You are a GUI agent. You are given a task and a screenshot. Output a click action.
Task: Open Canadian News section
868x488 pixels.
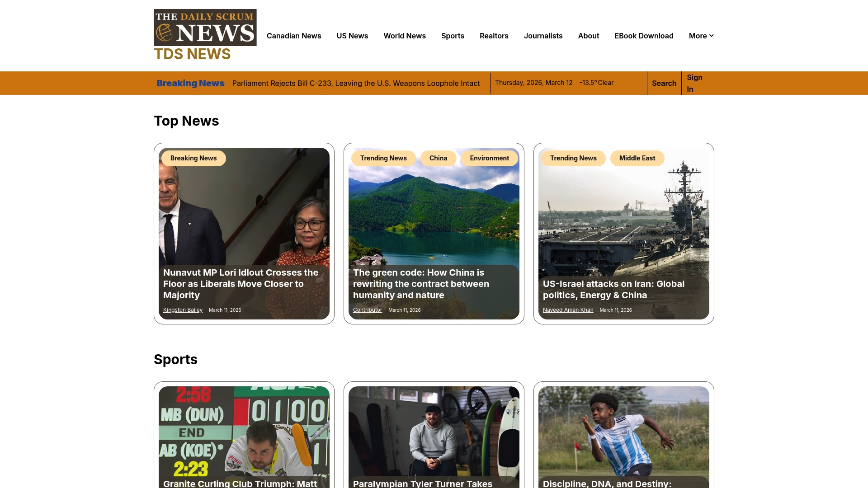point(294,36)
